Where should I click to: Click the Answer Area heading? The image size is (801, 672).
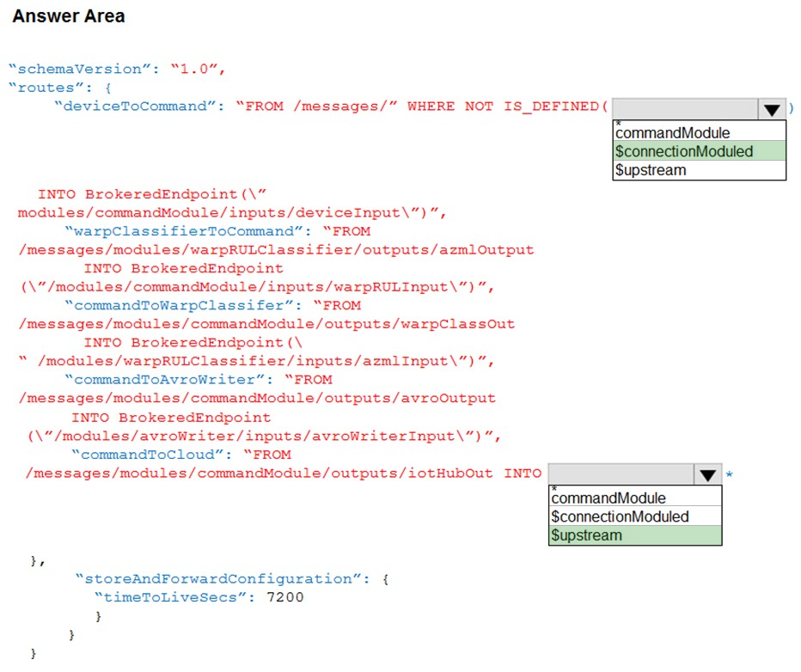(x=69, y=15)
